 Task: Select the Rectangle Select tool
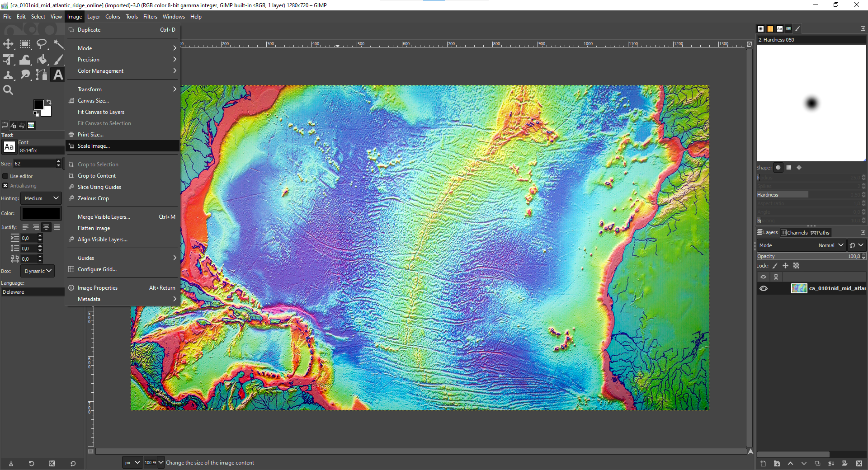click(x=25, y=44)
